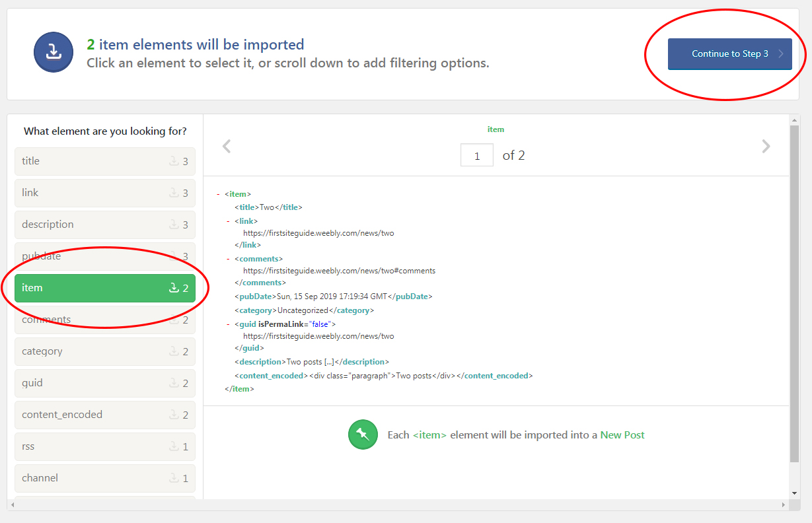Click the download icon beside "description"
Screen dimensions: 812x523
(x=174, y=225)
